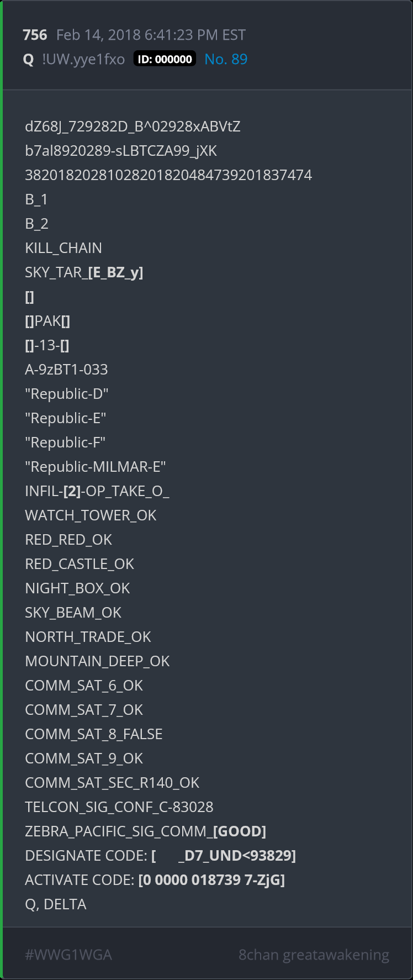Click the Feb 14, 2018 timestamp
The width and height of the screenshot is (413, 980).
[x=151, y=35]
